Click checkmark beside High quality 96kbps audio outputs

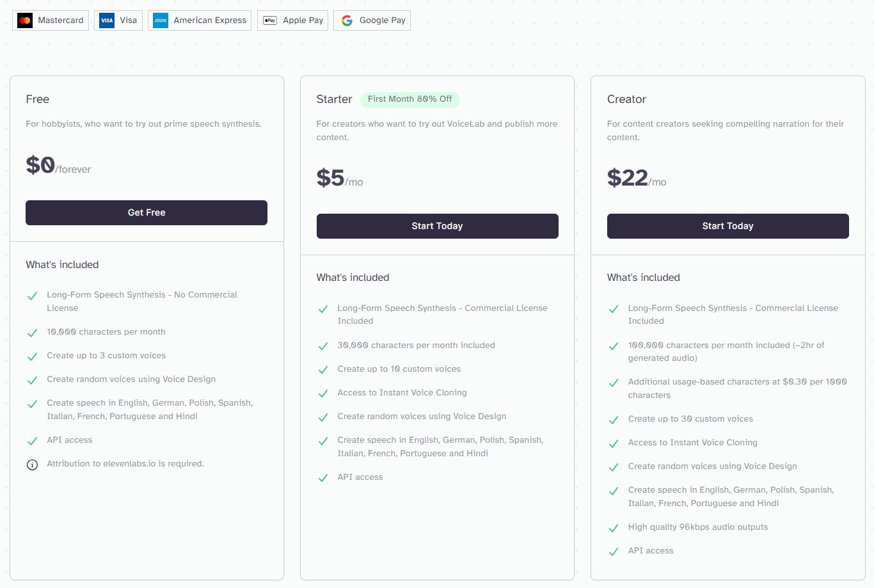coord(614,528)
